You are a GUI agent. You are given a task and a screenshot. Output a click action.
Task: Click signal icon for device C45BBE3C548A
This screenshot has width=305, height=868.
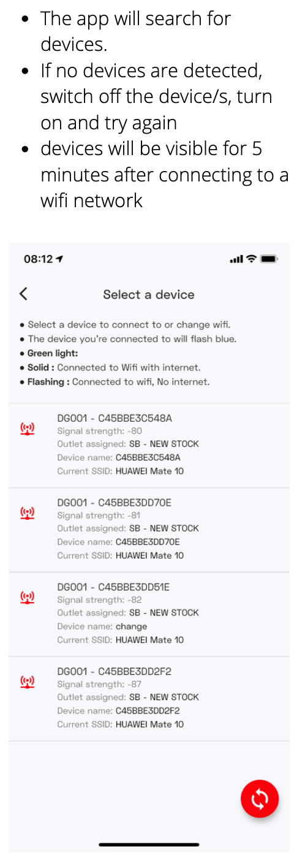pyautogui.click(x=28, y=428)
